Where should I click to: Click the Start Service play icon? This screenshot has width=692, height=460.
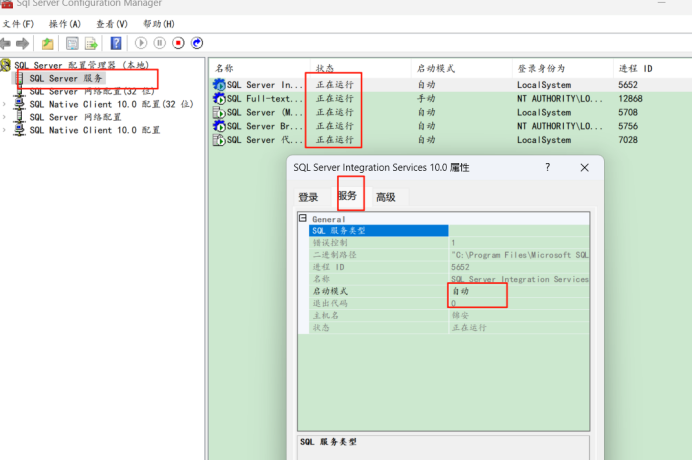141,43
